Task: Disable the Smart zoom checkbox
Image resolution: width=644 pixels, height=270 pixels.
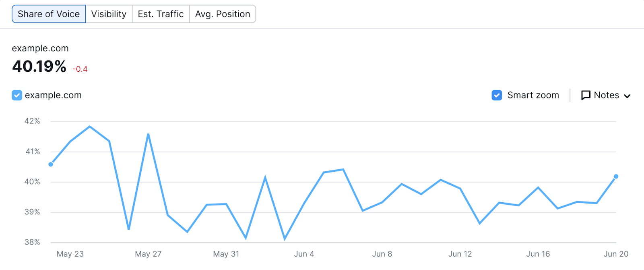Action: pyautogui.click(x=497, y=95)
